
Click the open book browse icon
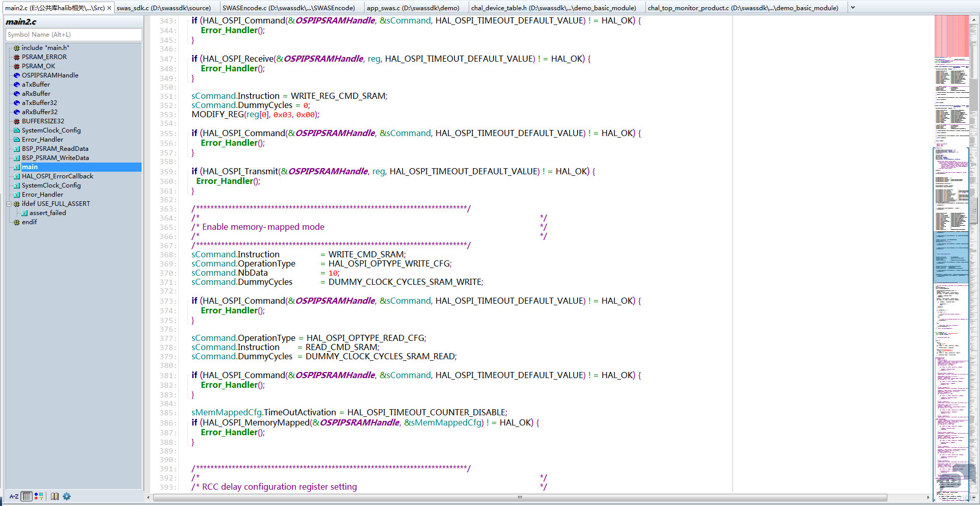click(x=55, y=496)
